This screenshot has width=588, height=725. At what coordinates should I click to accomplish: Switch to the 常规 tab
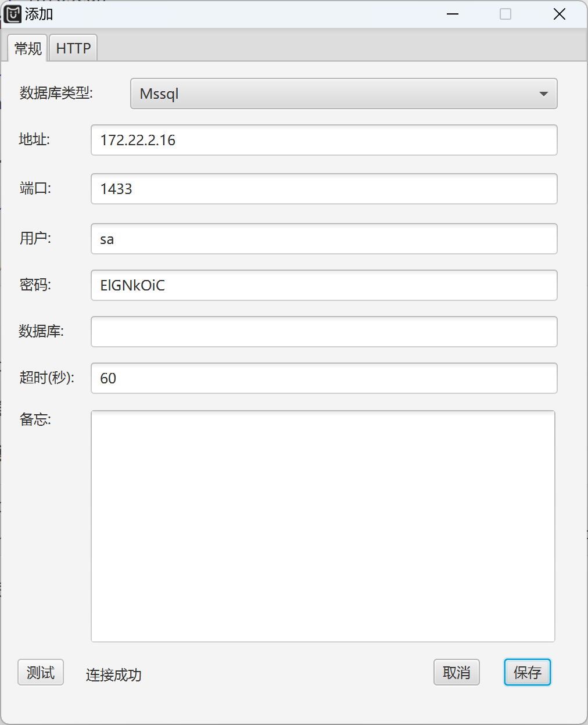[x=27, y=48]
